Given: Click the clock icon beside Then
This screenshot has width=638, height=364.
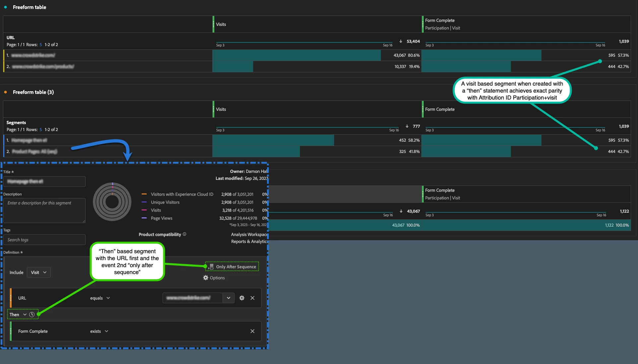Looking at the screenshot, I should (x=32, y=315).
